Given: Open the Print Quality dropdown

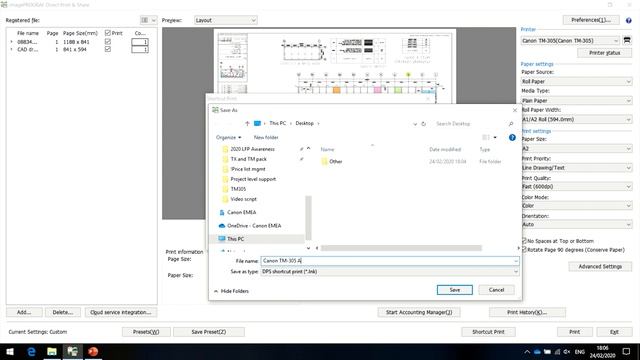Looking at the screenshot, I should point(576,187).
